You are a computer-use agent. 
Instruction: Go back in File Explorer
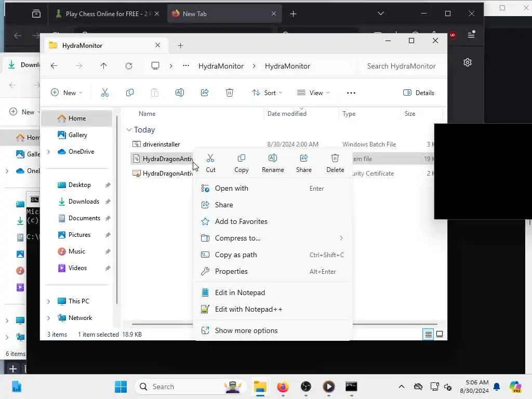click(54, 66)
